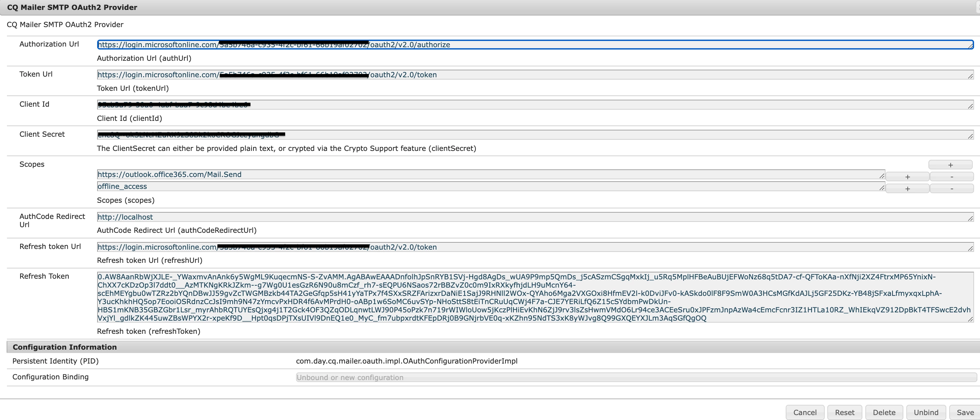Viewport: 980px width, 420px height.
Task: Edit the Mail.Send scope text field
Action: [x=495, y=174]
